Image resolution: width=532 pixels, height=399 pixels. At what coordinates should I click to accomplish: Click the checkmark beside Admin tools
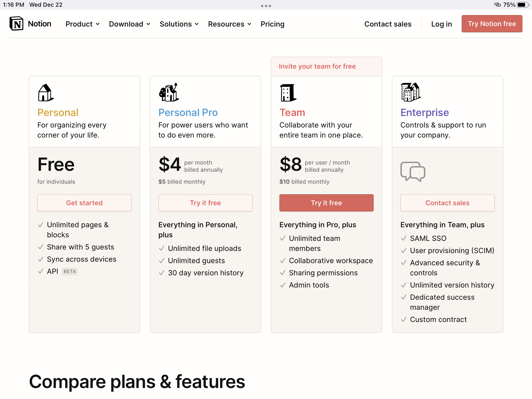[x=283, y=285]
